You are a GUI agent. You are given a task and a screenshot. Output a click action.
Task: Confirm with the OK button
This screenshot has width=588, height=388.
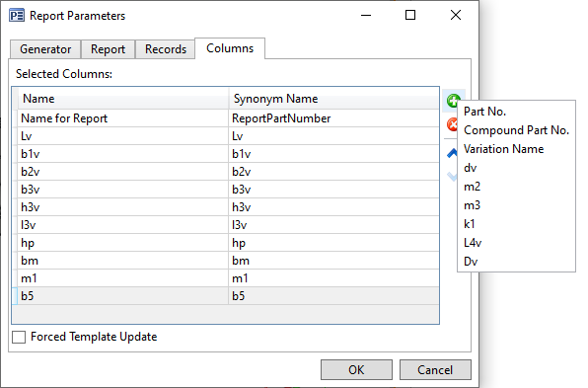pos(356,369)
